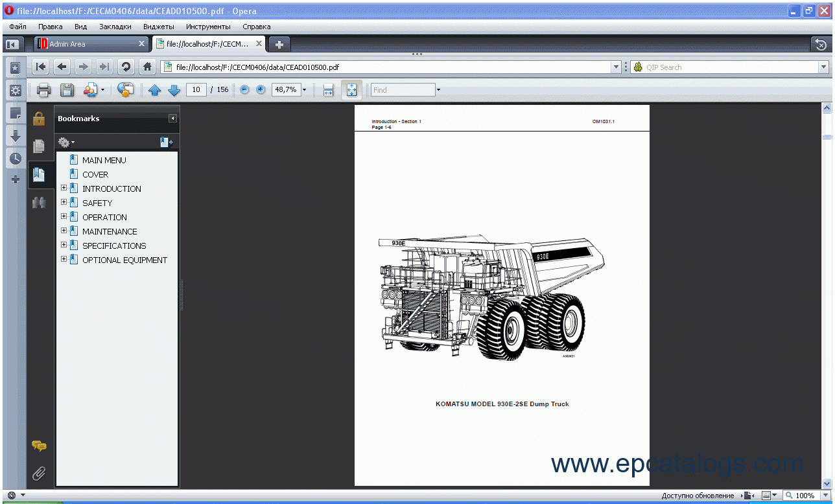Open the search engine dropdown arrow
The height and width of the screenshot is (504, 835).
824,67
